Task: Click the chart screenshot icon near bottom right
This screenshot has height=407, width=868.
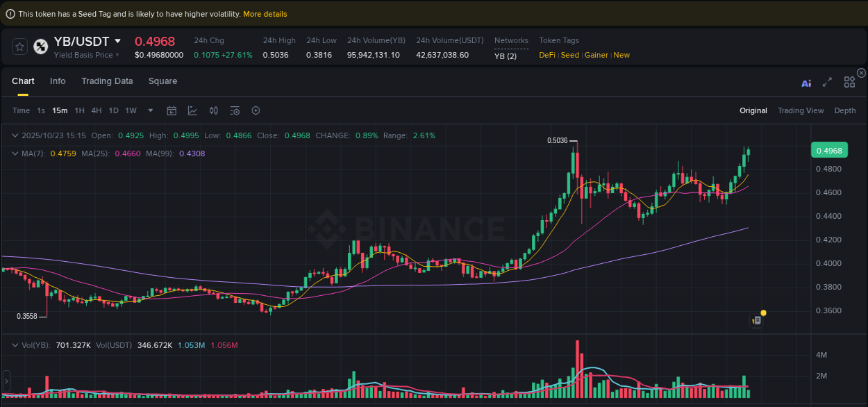Action: (757, 320)
